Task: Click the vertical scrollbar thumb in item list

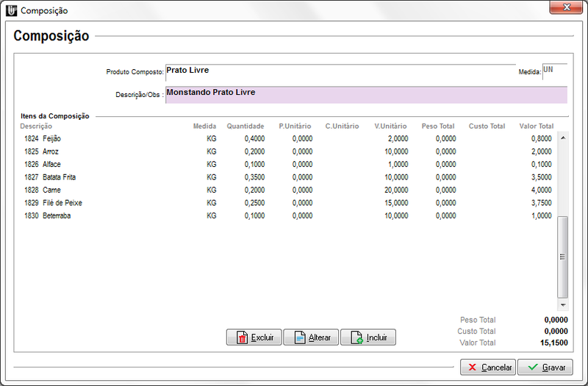Action: (563, 256)
